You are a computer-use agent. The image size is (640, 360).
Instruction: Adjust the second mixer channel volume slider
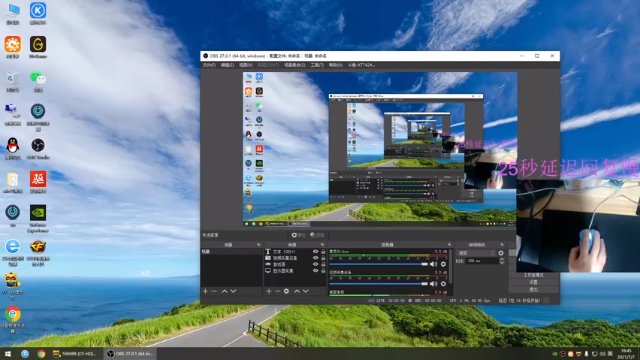click(x=378, y=284)
